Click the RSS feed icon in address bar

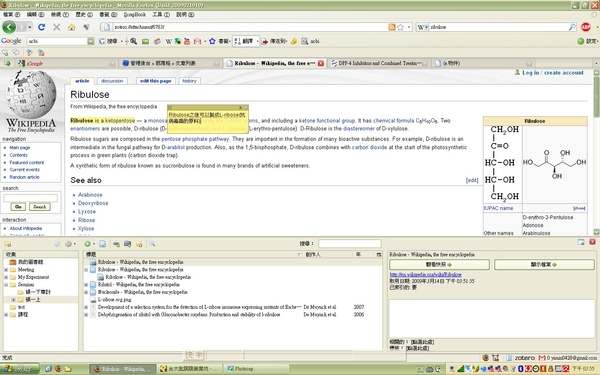[392, 27]
